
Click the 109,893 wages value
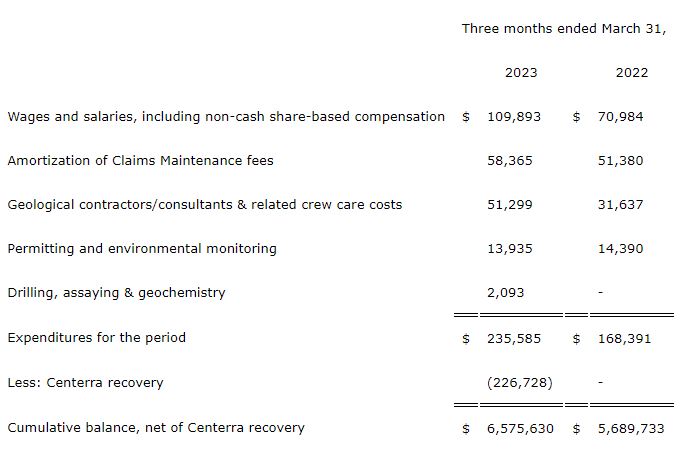click(514, 117)
